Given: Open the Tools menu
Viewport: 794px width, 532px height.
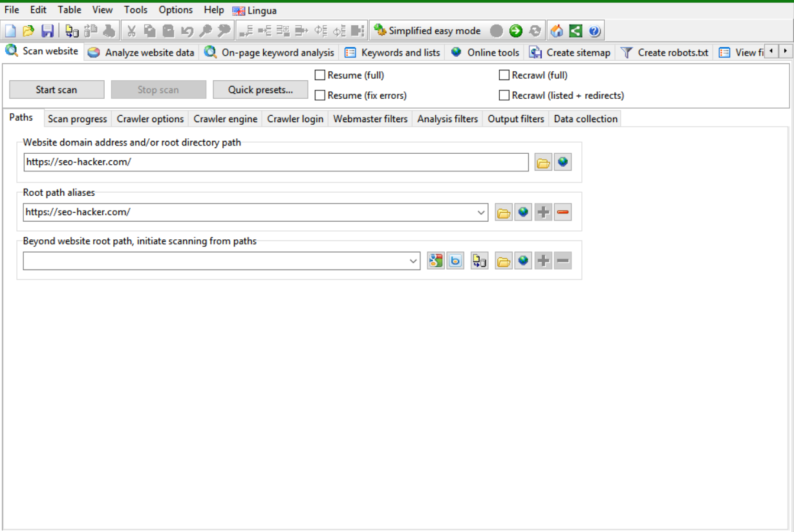Looking at the screenshot, I should [136, 10].
